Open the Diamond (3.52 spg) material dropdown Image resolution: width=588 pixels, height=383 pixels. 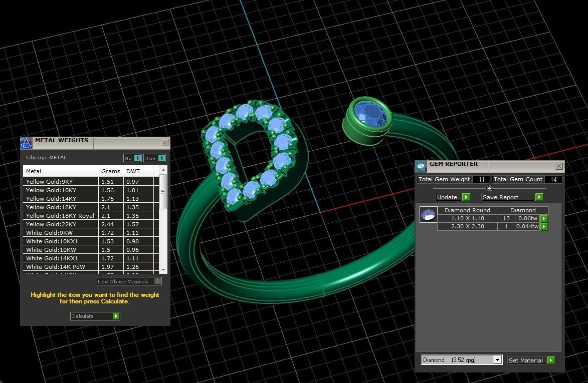(x=497, y=360)
